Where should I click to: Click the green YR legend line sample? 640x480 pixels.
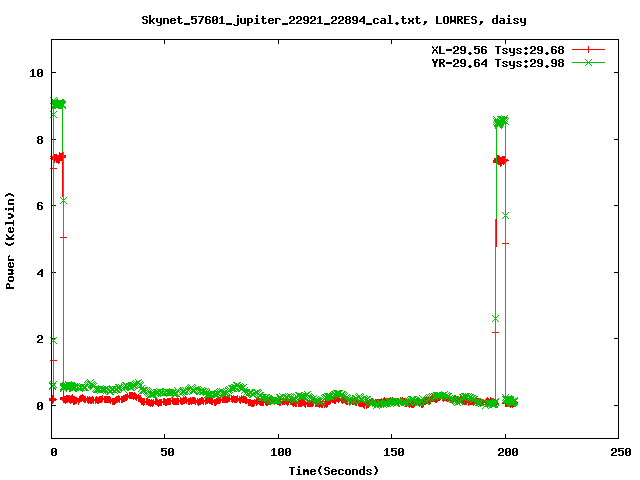(588, 62)
